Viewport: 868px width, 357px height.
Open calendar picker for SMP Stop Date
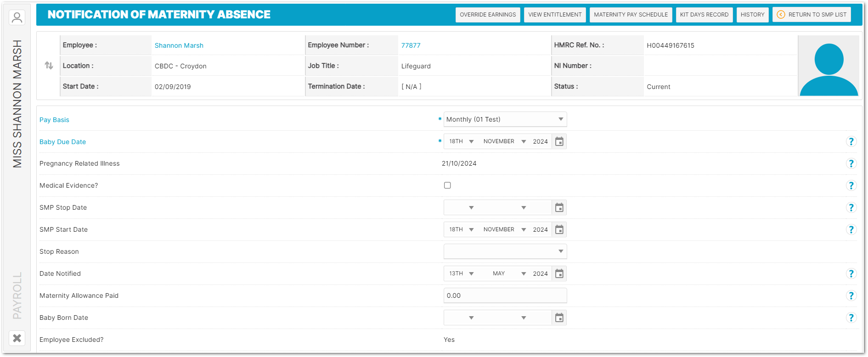coord(559,207)
